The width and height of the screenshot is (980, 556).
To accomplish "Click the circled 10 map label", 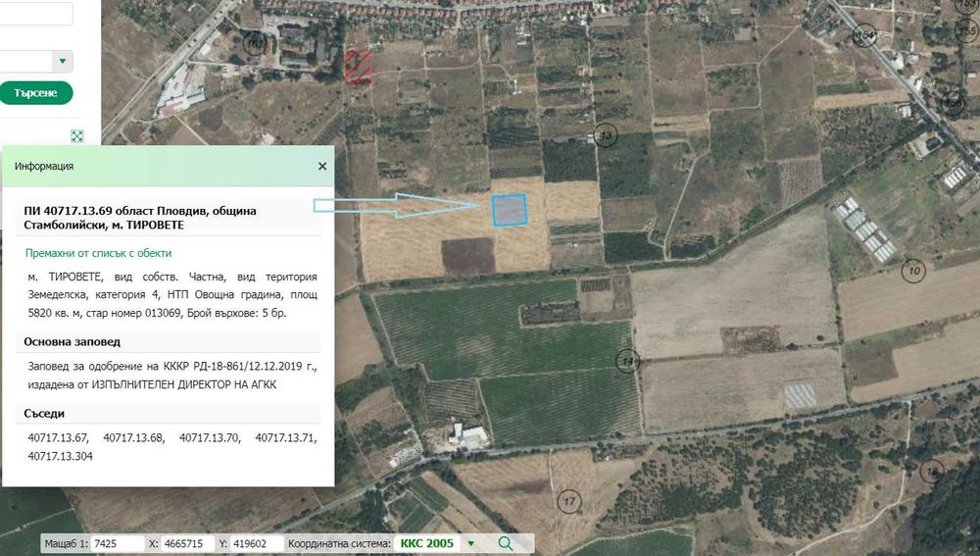I will [913, 271].
